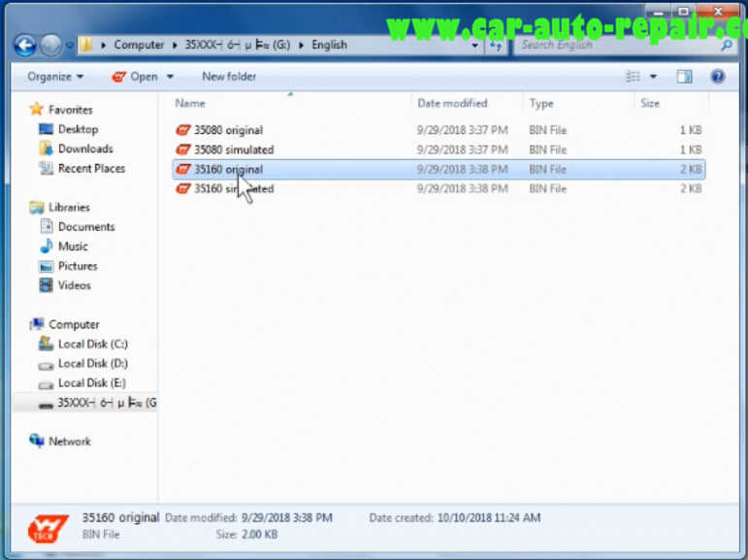This screenshot has width=748, height=560.
Task: Open the Organize menu
Action: (x=55, y=77)
